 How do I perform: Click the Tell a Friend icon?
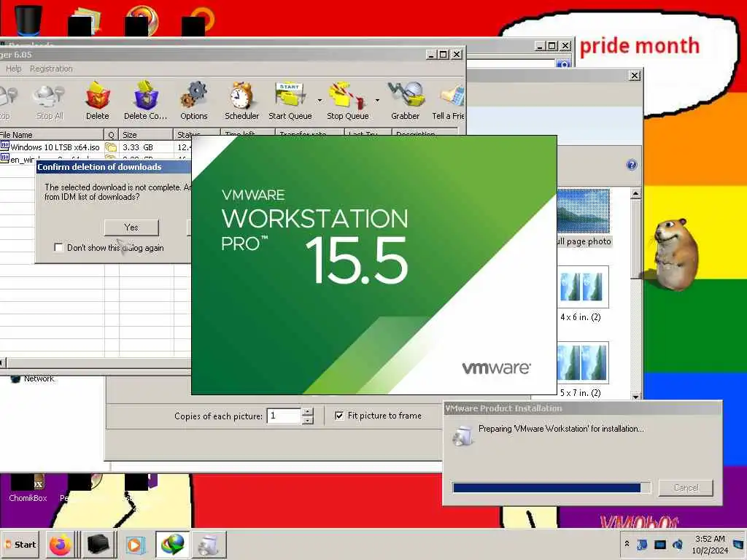[449, 101]
